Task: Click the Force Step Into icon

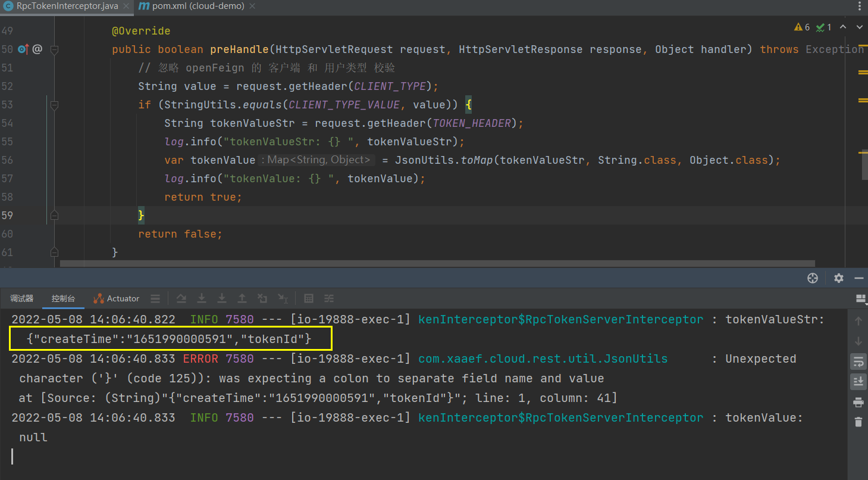Action: click(222, 298)
